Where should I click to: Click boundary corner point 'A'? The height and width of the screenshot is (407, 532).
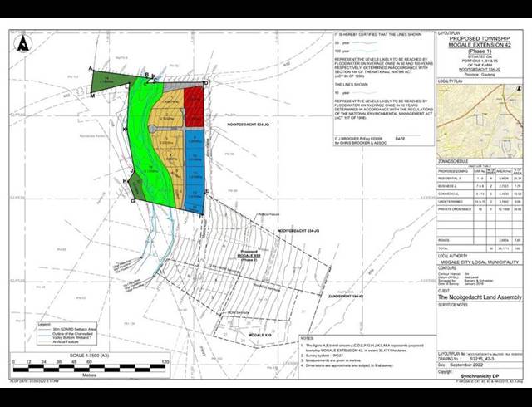(91, 69)
